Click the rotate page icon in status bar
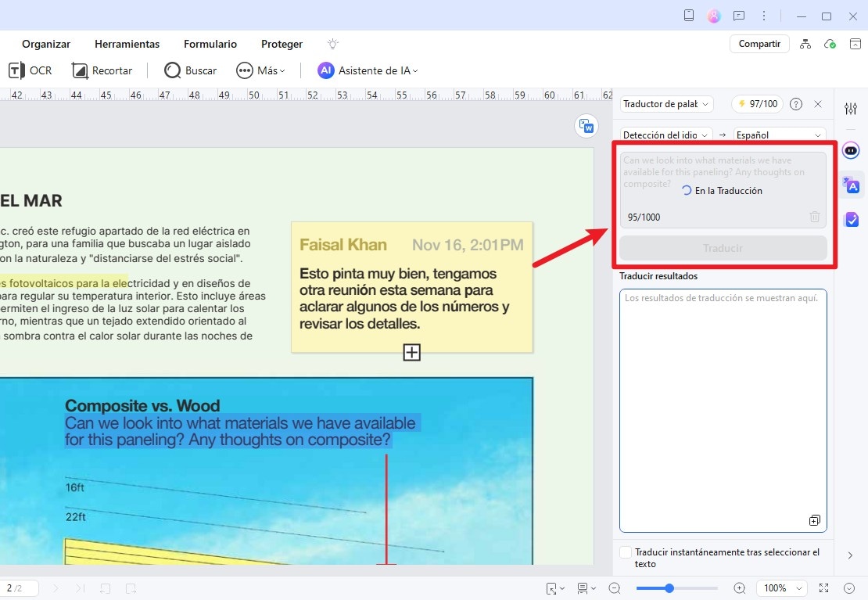Viewport: 868px width, 600px height. click(x=106, y=588)
